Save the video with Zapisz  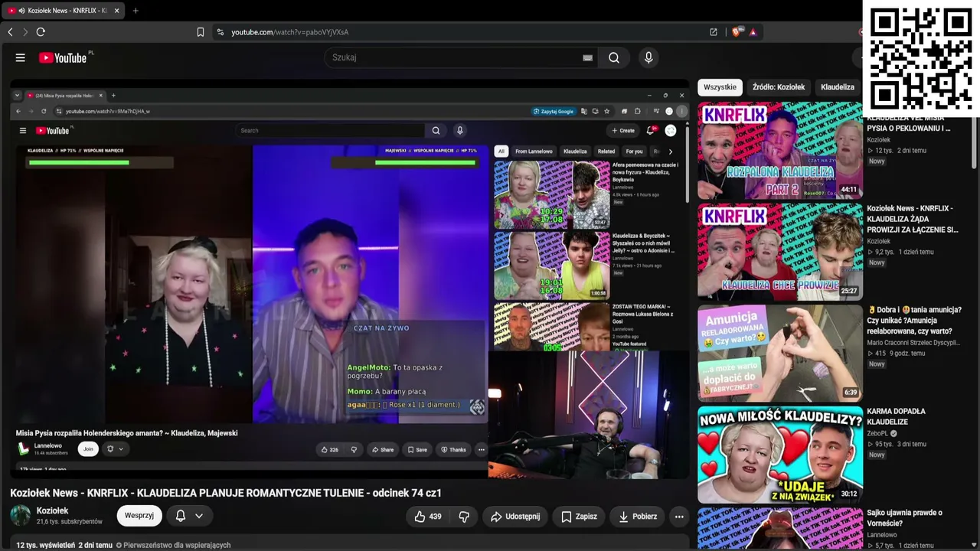(x=579, y=517)
